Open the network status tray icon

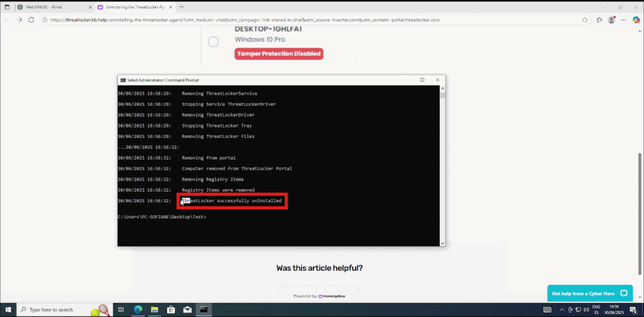pyautogui.click(x=579, y=309)
